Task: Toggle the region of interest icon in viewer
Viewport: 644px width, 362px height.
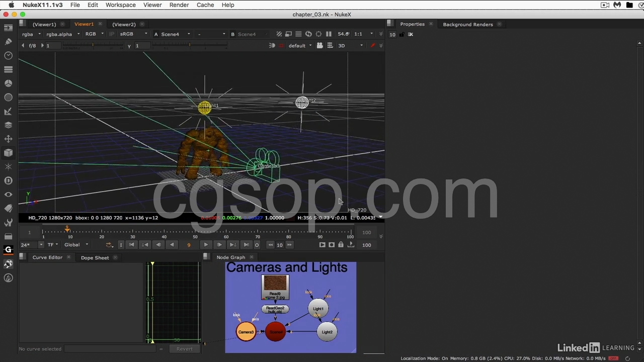Action: (x=318, y=34)
